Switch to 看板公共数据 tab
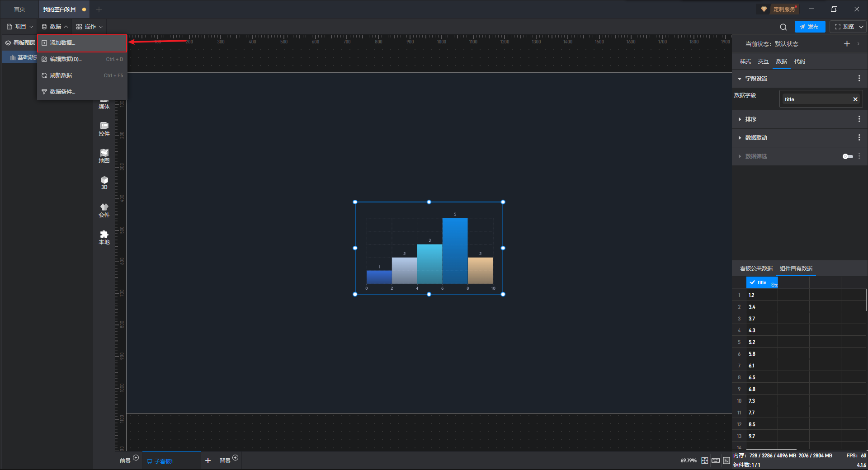Viewport: 868px width, 470px height. click(x=756, y=268)
